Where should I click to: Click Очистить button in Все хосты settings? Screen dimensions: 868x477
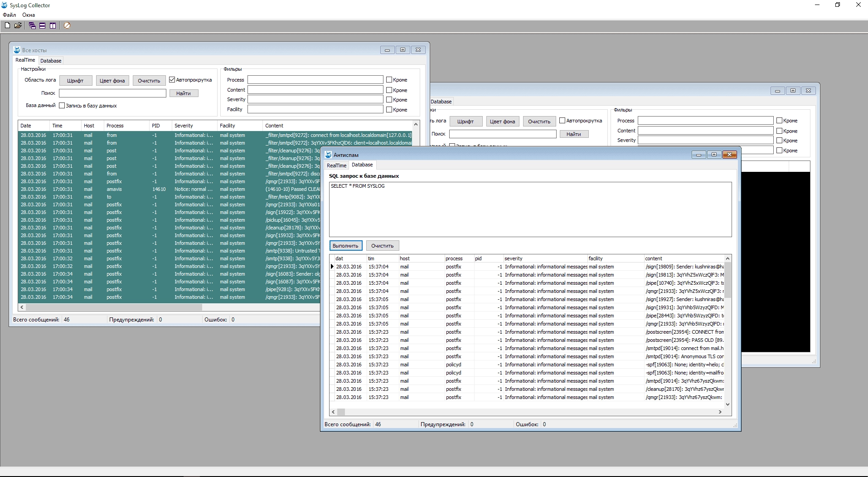click(149, 81)
